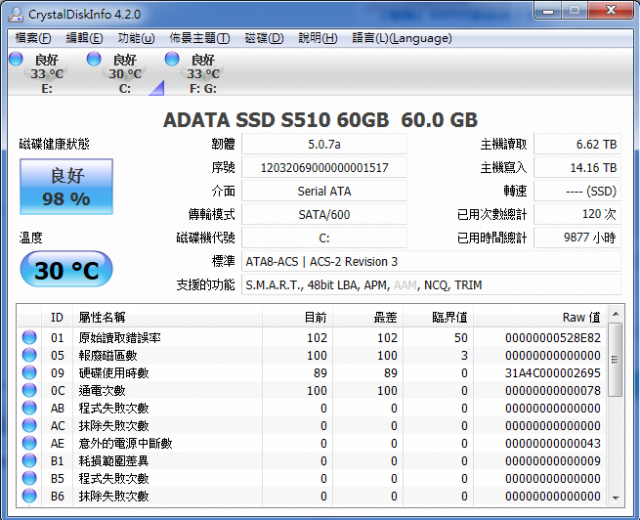This screenshot has width=640, height=520.
Task: Open the 檔案(F) menu
Action: (33, 38)
